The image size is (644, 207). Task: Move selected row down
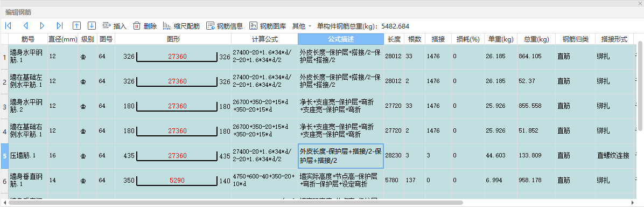[x=92, y=26]
